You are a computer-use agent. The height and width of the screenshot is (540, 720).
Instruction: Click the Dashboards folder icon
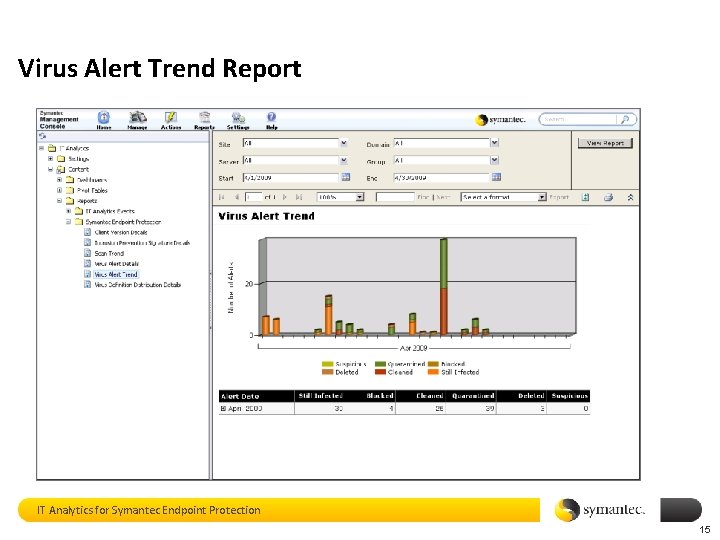tap(70, 180)
